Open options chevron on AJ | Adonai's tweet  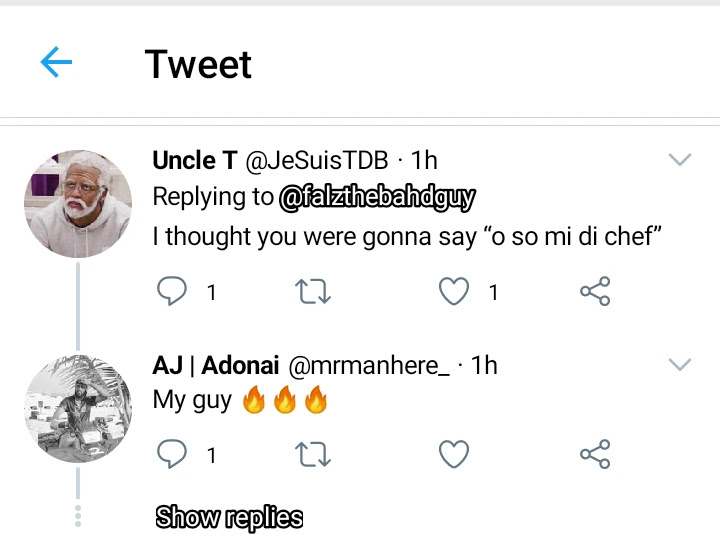680,364
